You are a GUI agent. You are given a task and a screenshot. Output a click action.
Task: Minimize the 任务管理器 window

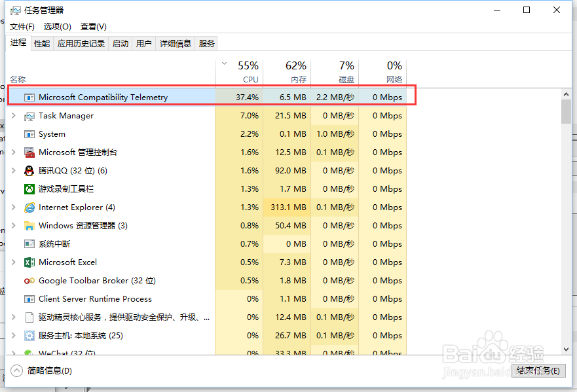pyautogui.click(x=497, y=10)
